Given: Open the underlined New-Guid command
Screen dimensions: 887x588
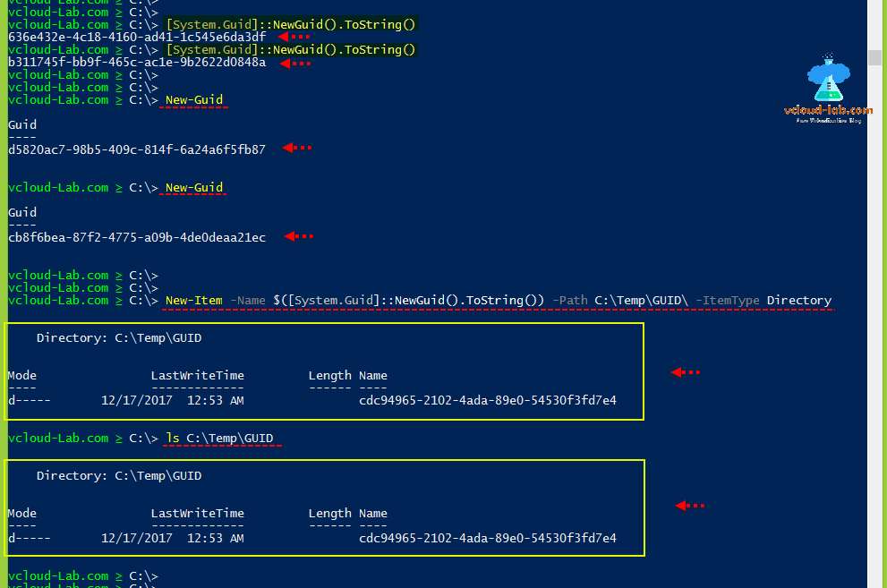Looking at the screenshot, I should click(193, 99).
